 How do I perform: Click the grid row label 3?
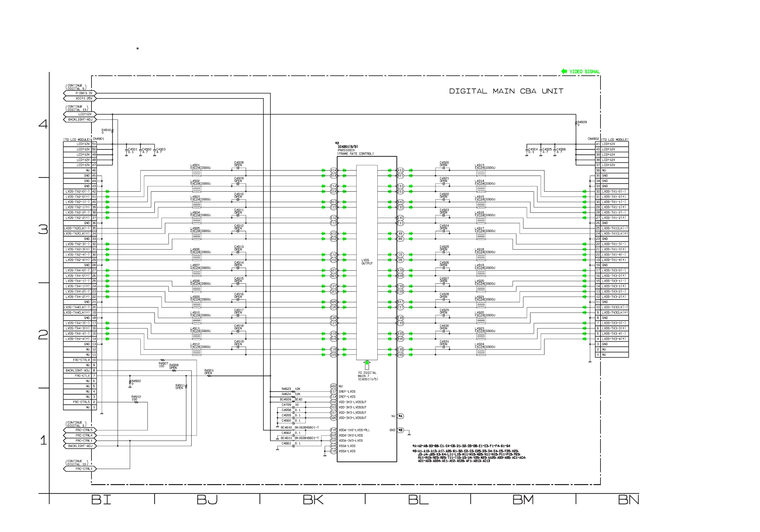coord(43,230)
